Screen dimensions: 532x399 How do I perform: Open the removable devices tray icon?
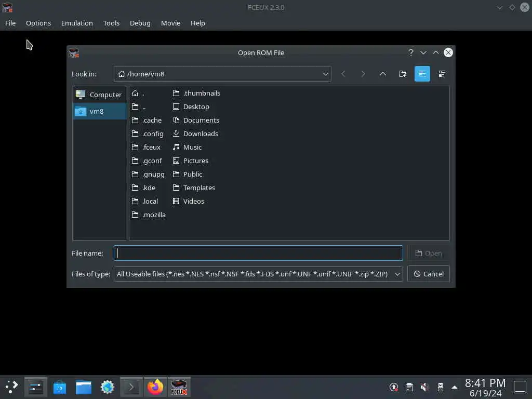[440, 387]
